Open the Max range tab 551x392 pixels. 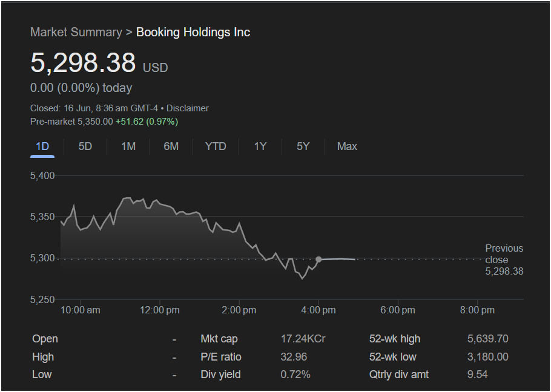(347, 146)
